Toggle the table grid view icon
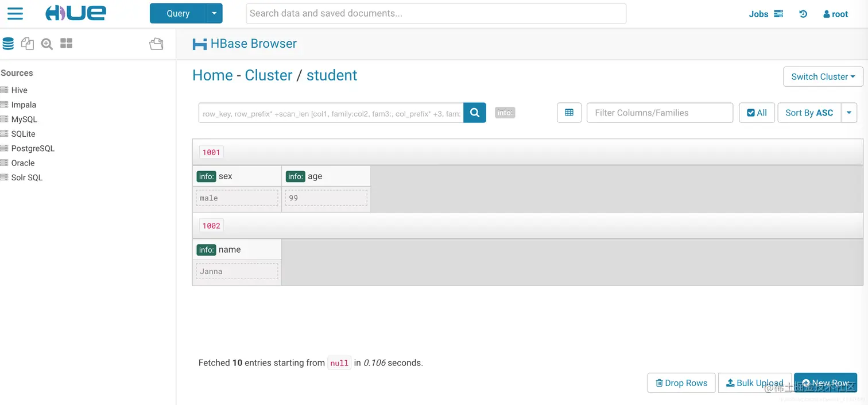The image size is (868, 405). coord(569,113)
